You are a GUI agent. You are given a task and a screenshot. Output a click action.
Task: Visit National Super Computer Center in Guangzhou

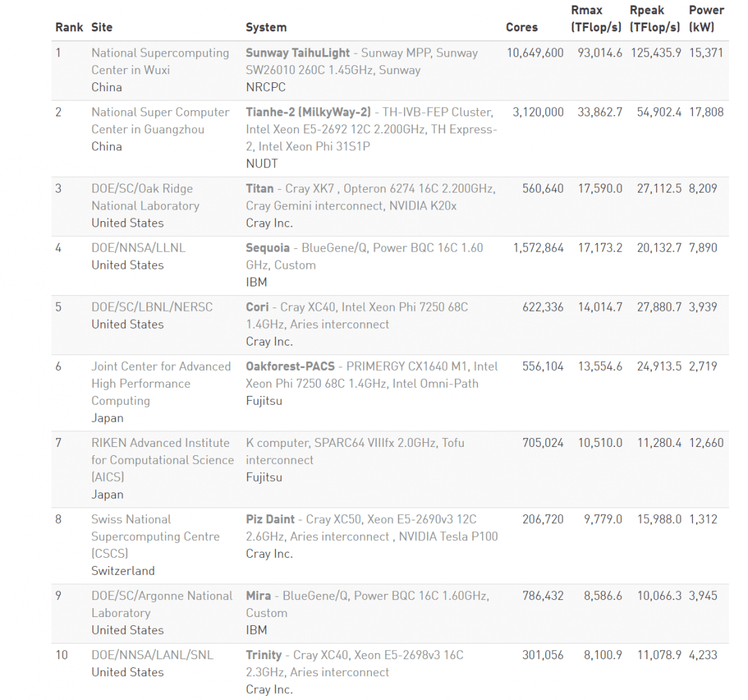160,120
